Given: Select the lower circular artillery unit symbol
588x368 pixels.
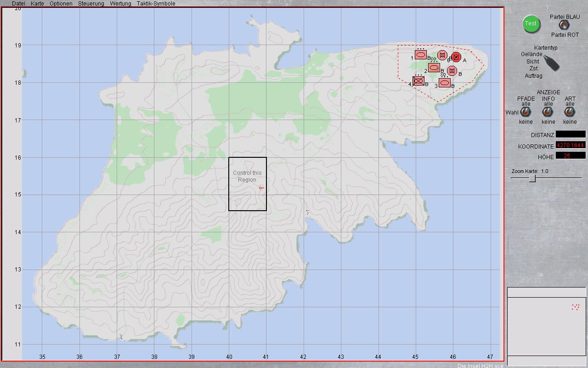Looking at the screenshot, I should pyautogui.click(x=452, y=71).
